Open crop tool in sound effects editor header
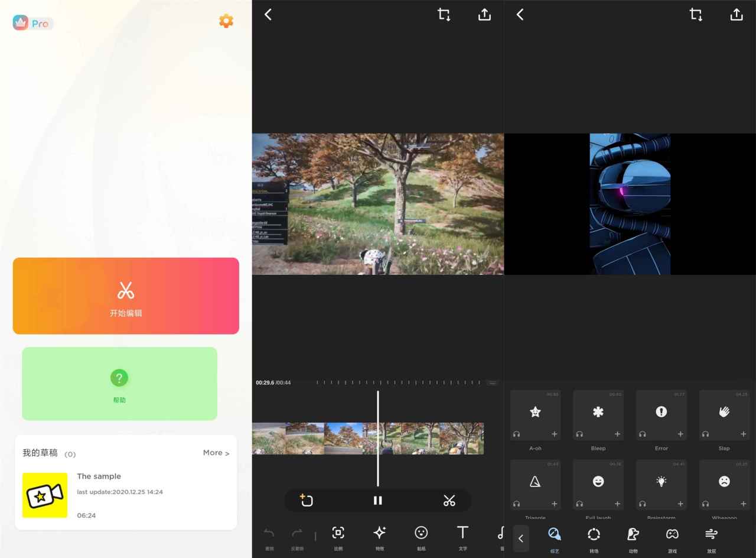This screenshot has height=558, width=756. pyautogui.click(x=696, y=15)
